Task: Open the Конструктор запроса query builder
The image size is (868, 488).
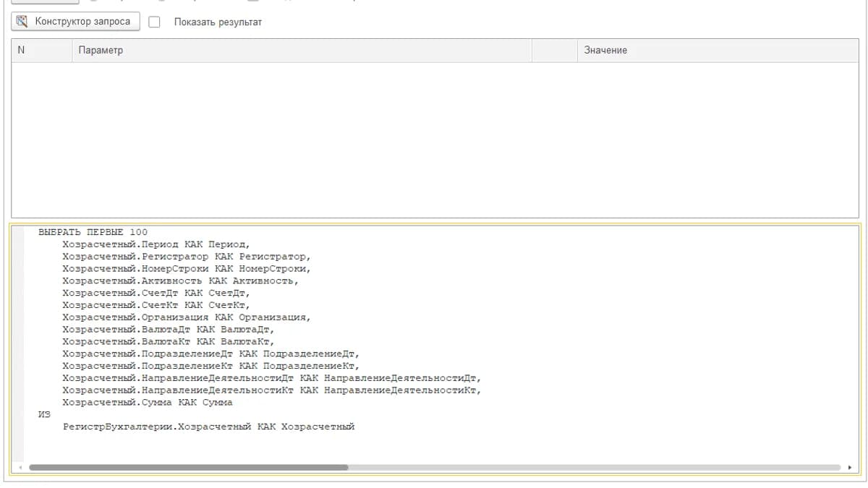Action: (75, 22)
